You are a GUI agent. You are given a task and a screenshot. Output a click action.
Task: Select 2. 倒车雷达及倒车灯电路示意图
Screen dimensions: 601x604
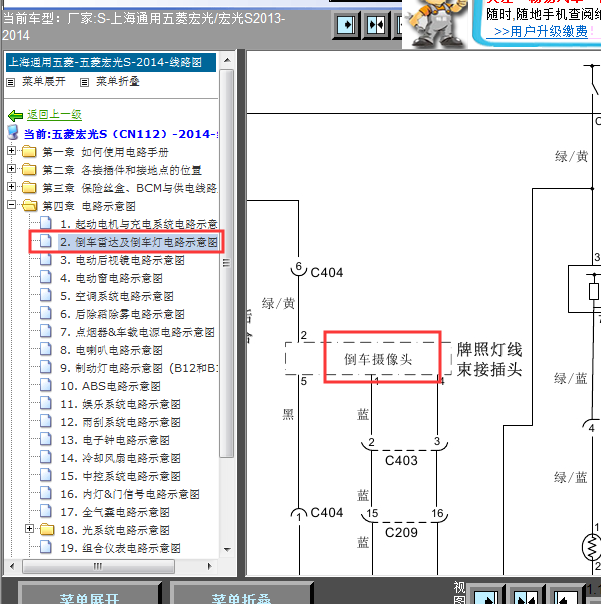[x=139, y=242]
